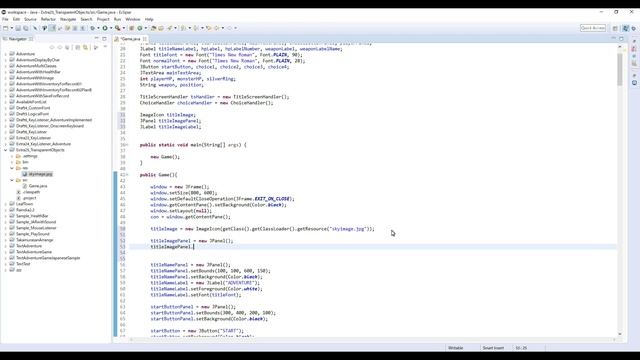640x360 pixels.
Task: Click the Open Type toolbar icon
Action: pos(153,28)
